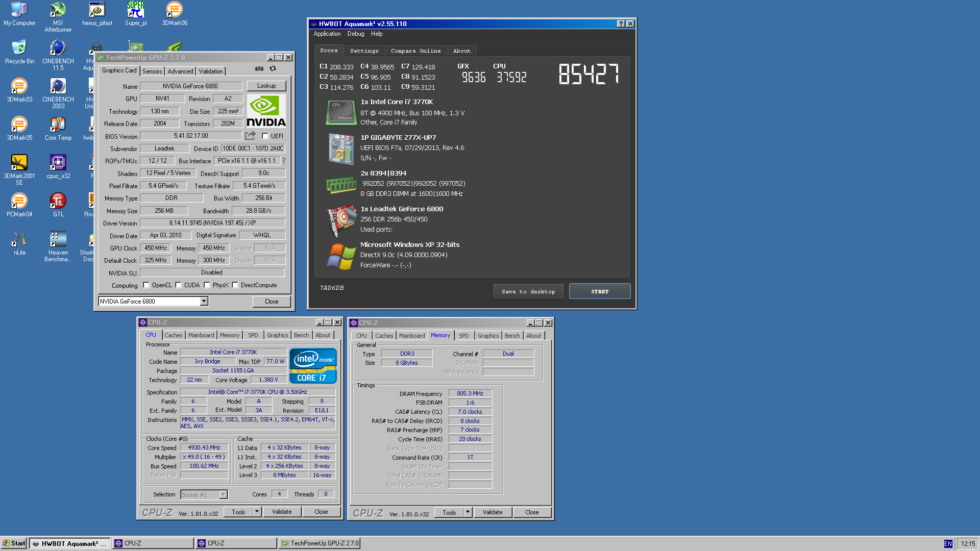
Task: Open the My Computer desktop icon
Action: pos(19,14)
